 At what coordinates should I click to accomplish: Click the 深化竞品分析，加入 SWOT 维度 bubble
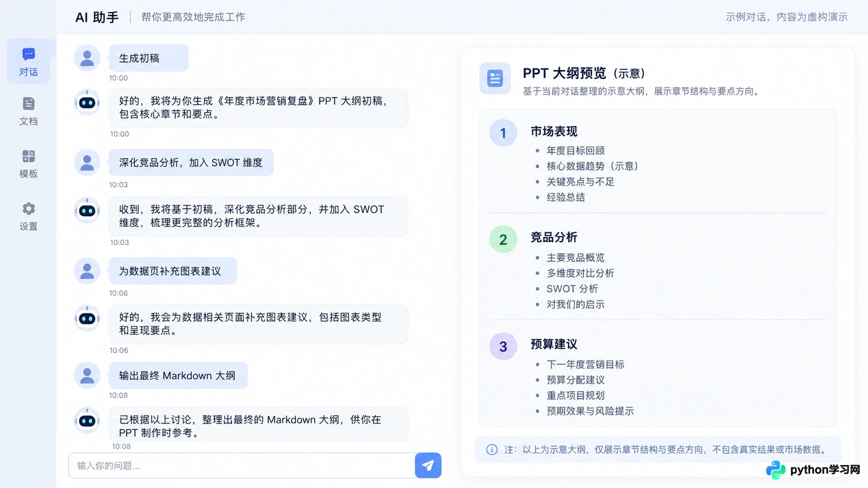tap(191, 163)
